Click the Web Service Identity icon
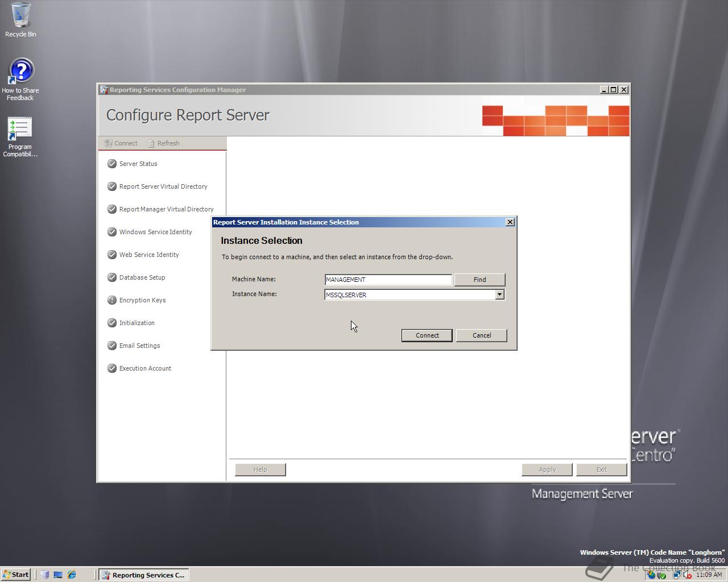The height and width of the screenshot is (582, 728). tap(112, 255)
